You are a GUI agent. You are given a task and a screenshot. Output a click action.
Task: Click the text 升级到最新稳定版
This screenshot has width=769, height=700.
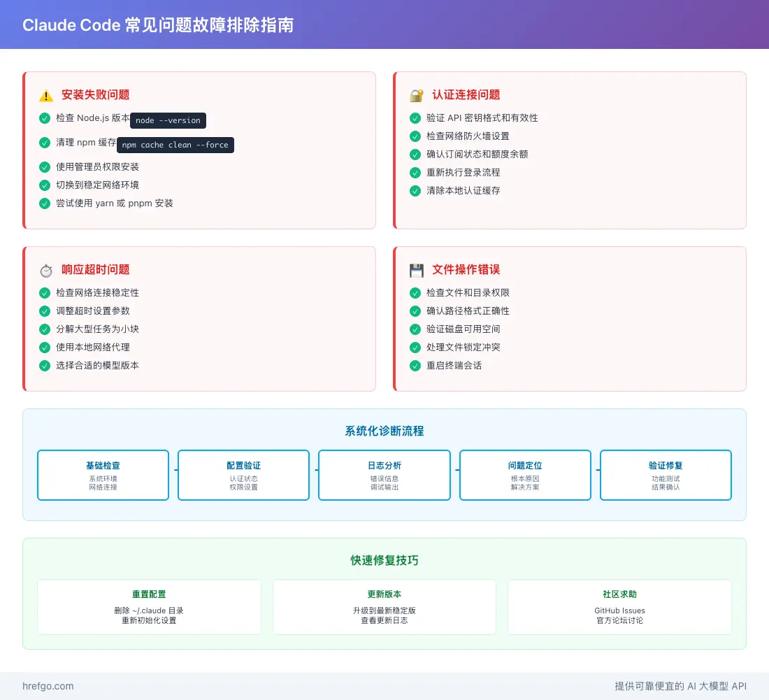(384, 610)
